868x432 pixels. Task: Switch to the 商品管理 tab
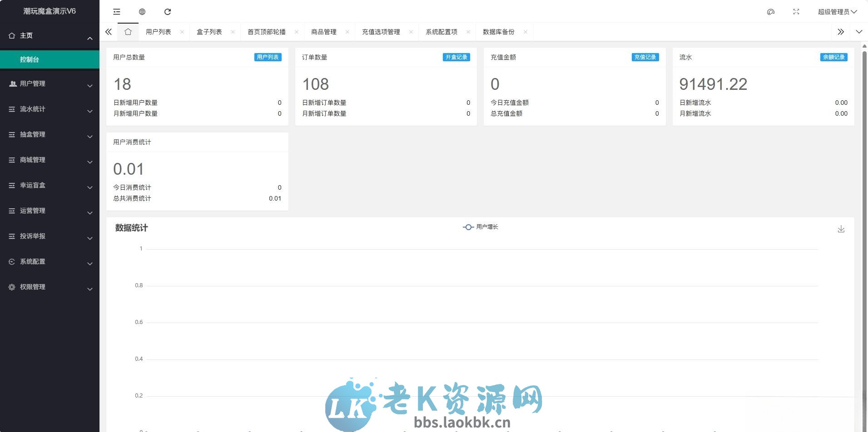point(323,32)
